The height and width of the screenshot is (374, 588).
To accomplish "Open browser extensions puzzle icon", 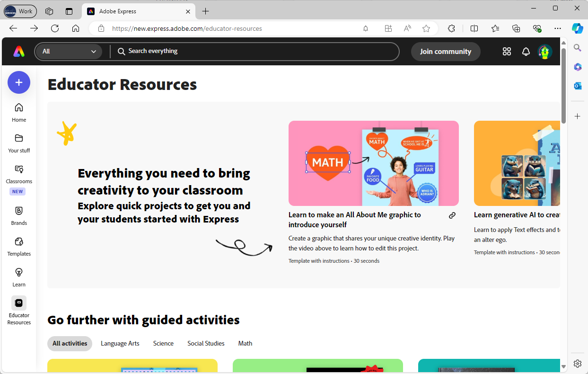I will coord(451,28).
